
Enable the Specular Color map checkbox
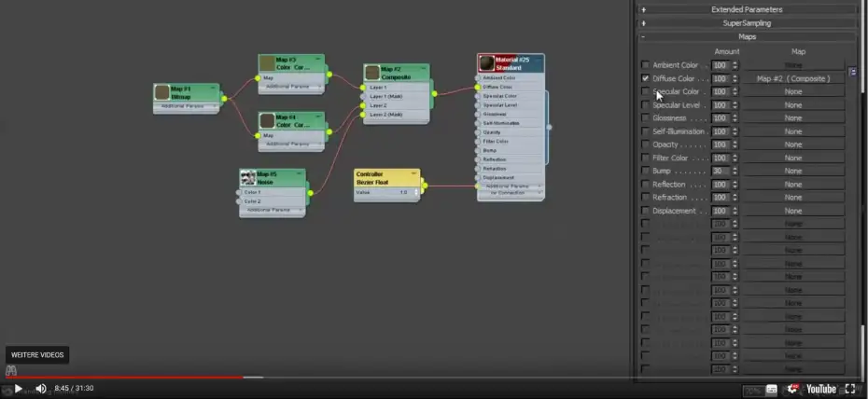[645, 91]
